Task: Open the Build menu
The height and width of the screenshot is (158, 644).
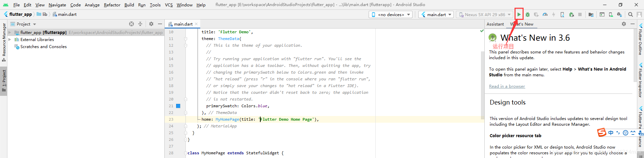Action: click(129, 5)
